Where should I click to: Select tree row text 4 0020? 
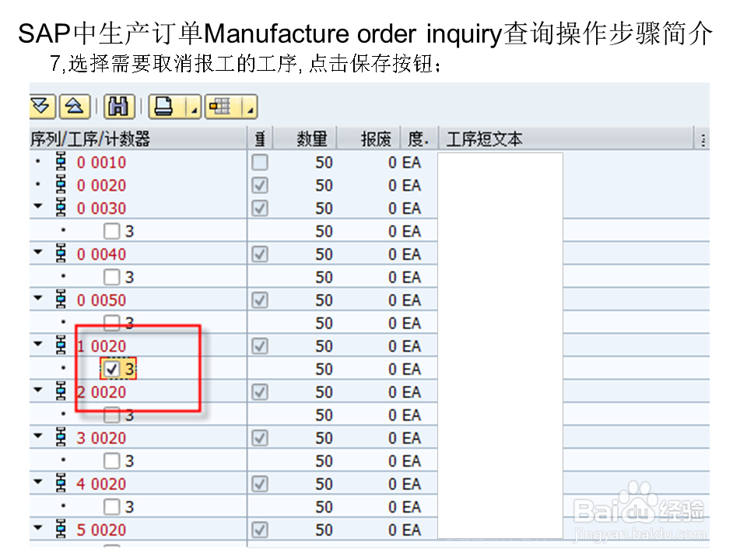(x=101, y=484)
